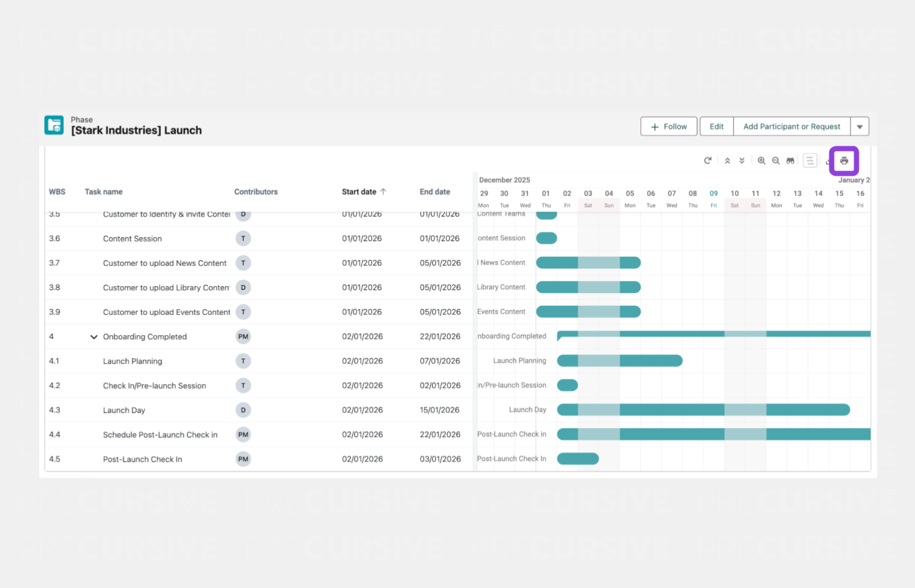Click Add Participant or Request button
Screen dimensions: 915x588
tap(791, 127)
